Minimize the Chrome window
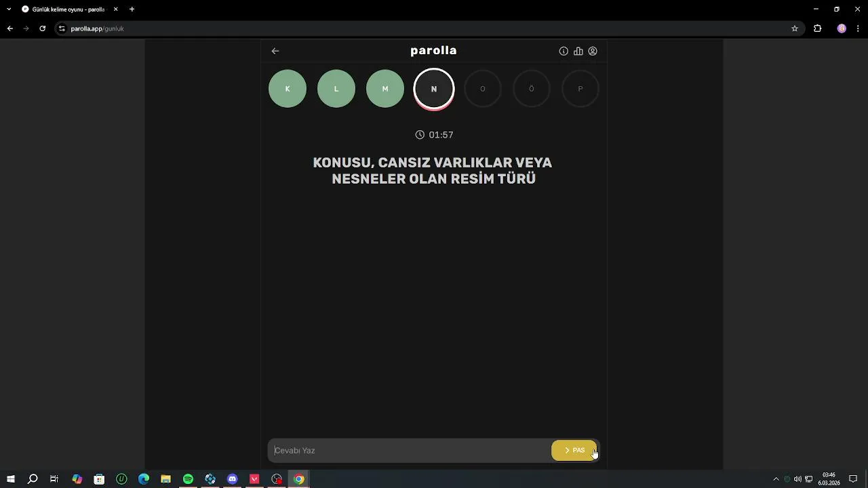The image size is (868, 488). pos(816,9)
